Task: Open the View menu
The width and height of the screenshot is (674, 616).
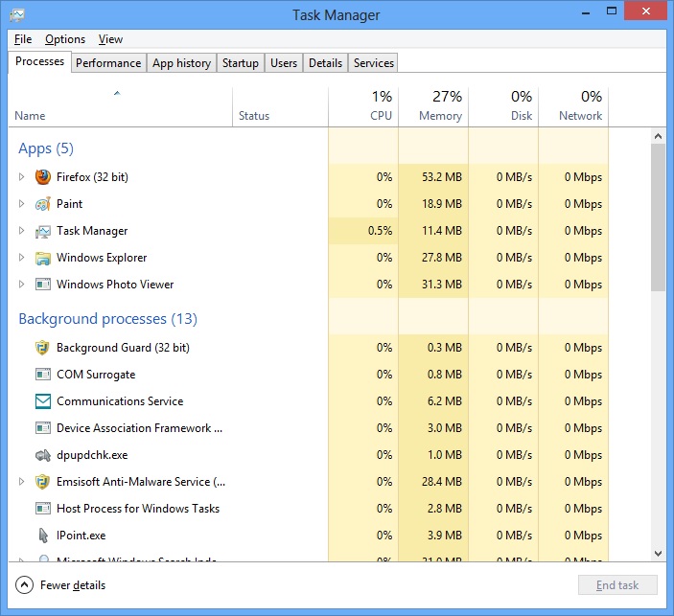Action: [x=110, y=39]
